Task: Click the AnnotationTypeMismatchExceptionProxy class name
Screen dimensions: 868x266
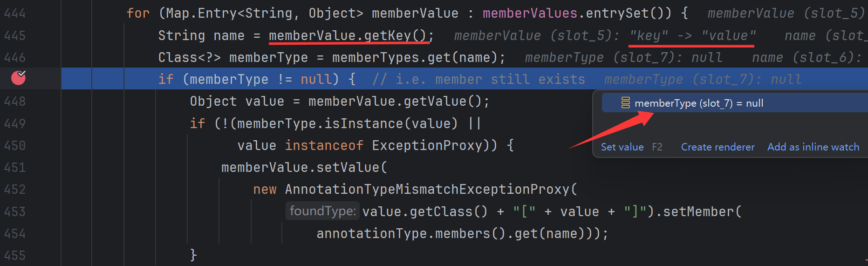Action: point(427,190)
